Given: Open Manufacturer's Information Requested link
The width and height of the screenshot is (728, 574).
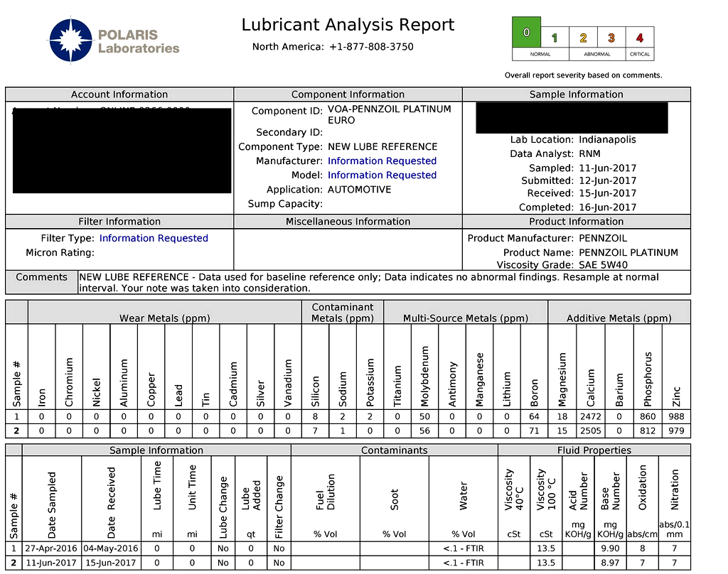Looking at the screenshot, I should [x=382, y=161].
